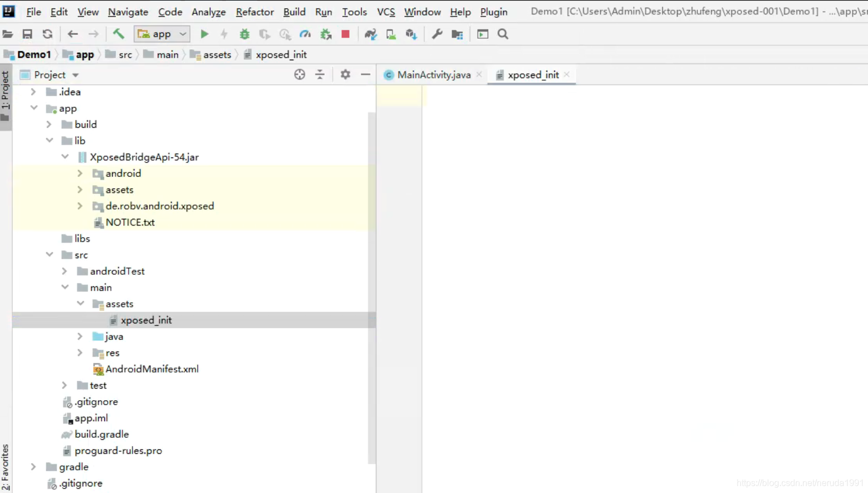Image resolution: width=868 pixels, height=493 pixels.
Task: Select app.iml in the project tree
Action: pyautogui.click(x=91, y=418)
